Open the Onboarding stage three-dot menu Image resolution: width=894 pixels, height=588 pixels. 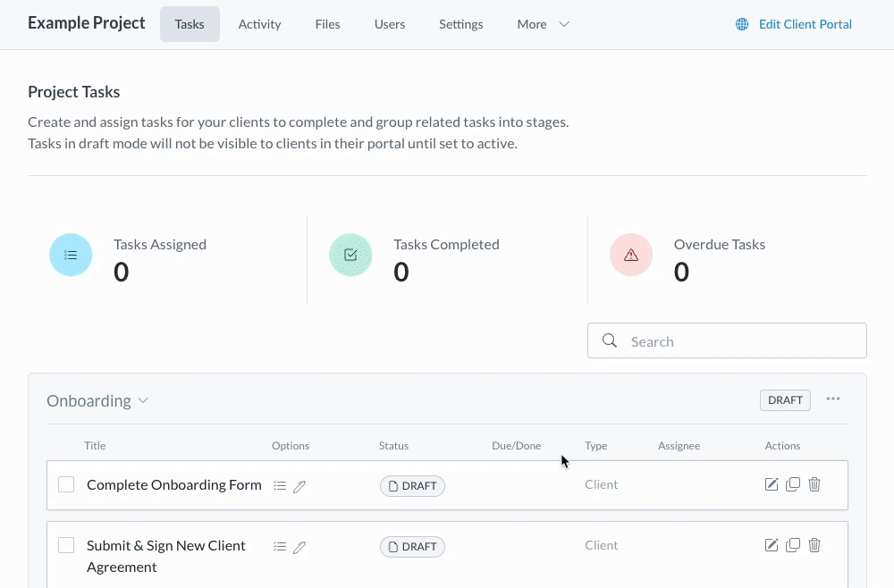833,399
